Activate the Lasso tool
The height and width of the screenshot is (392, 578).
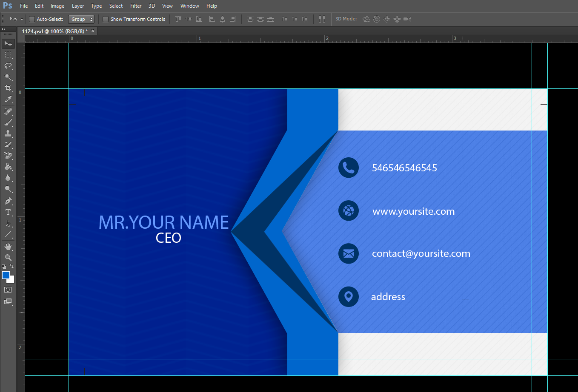[x=8, y=66]
